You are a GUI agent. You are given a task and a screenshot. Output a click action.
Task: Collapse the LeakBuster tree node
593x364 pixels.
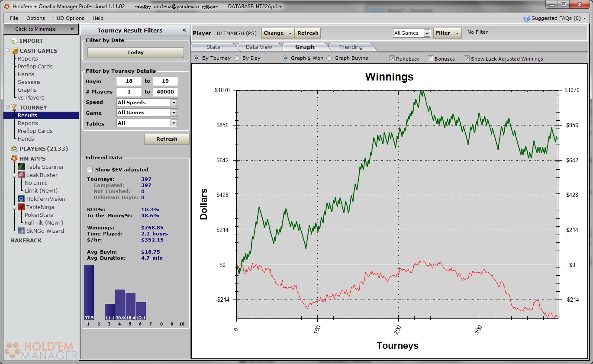[x=15, y=175]
